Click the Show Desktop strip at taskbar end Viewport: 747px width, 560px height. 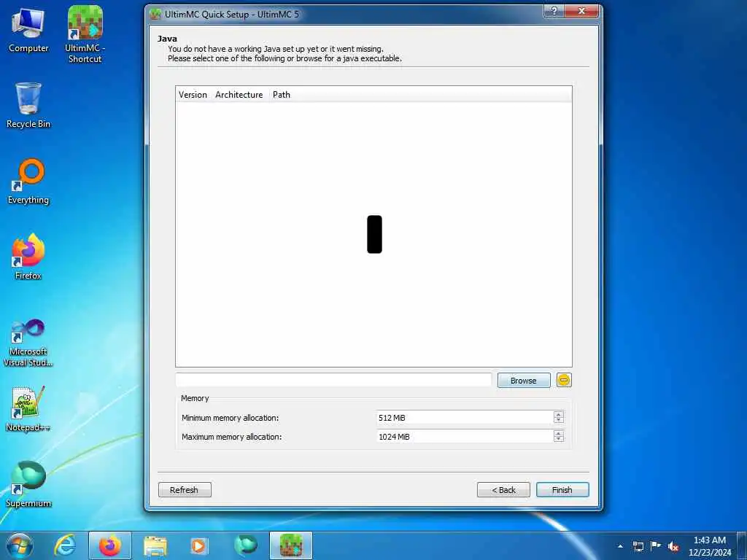742,545
